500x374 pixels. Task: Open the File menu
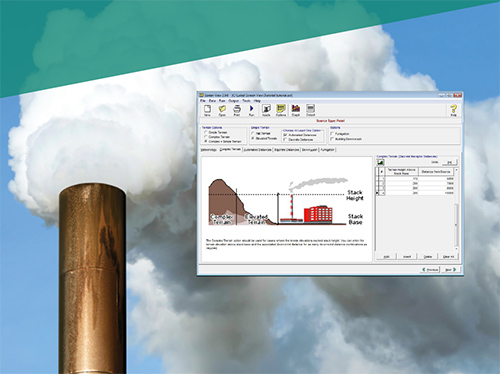point(203,100)
